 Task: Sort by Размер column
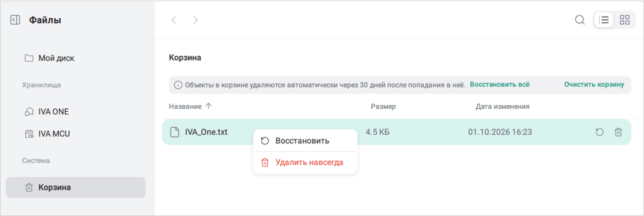click(x=383, y=107)
